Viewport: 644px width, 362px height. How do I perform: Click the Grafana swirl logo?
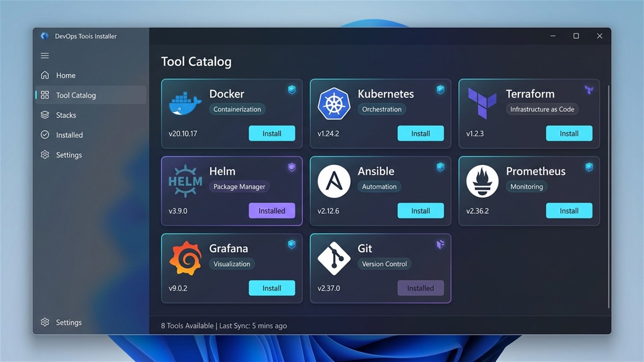click(185, 258)
